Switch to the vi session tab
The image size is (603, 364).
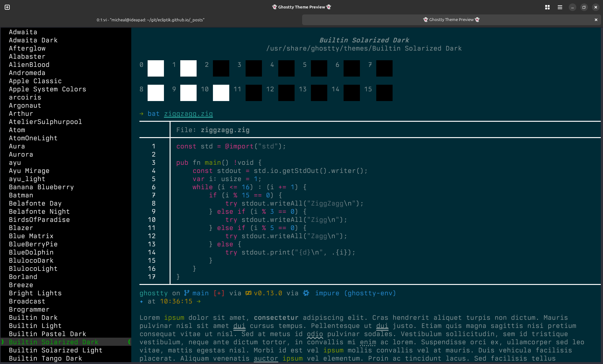click(150, 19)
